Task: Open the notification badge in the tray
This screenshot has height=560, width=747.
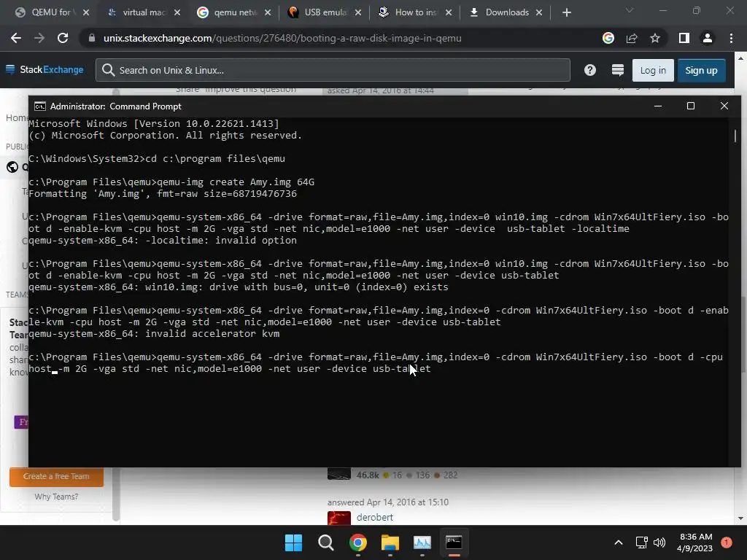Action: 727,542
